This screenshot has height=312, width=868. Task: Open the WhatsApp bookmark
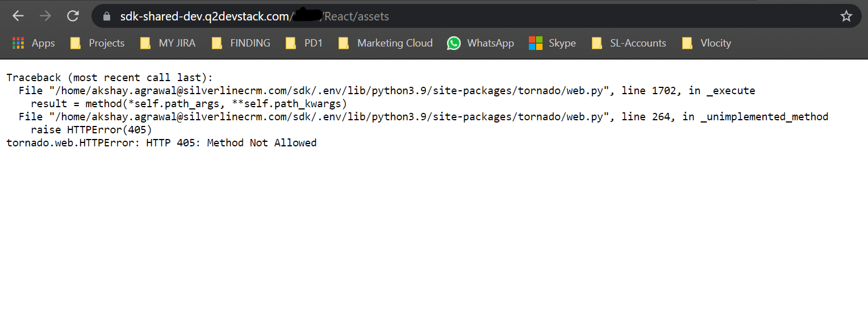pyautogui.click(x=481, y=43)
